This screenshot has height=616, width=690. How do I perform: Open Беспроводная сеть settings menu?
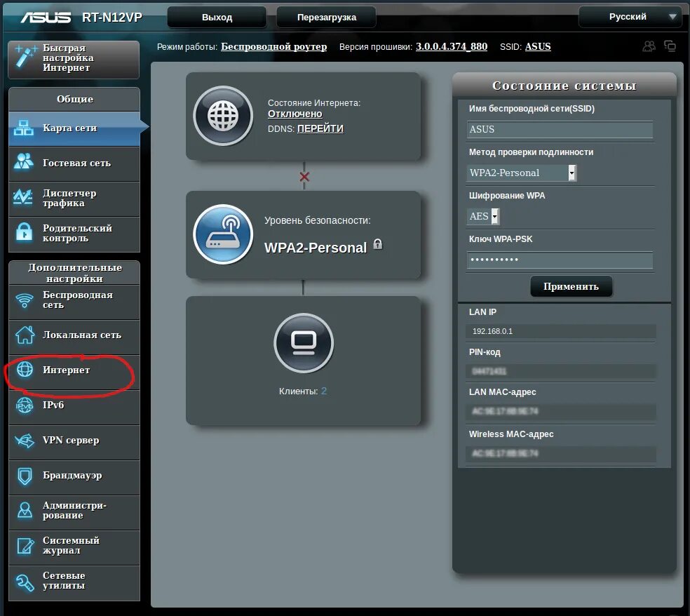point(74,302)
